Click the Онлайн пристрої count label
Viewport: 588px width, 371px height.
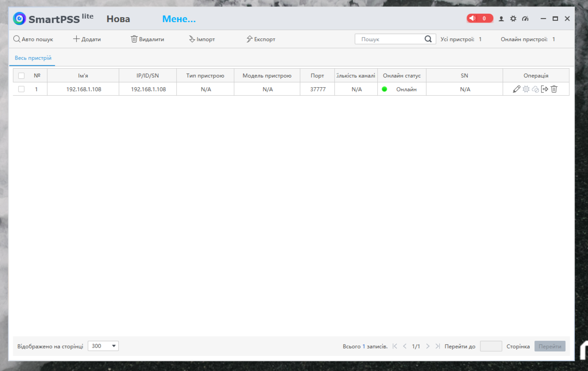pyautogui.click(x=528, y=39)
